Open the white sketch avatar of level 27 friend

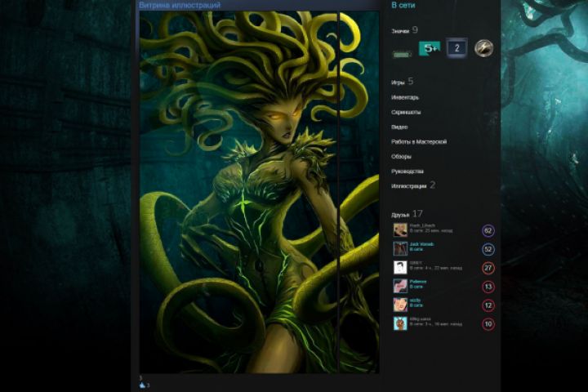(400, 268)
